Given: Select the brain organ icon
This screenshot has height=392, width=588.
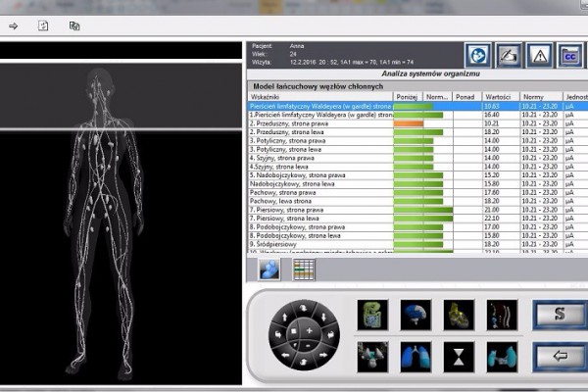Looking at the screenshot, I should click(x=413, y=316).
